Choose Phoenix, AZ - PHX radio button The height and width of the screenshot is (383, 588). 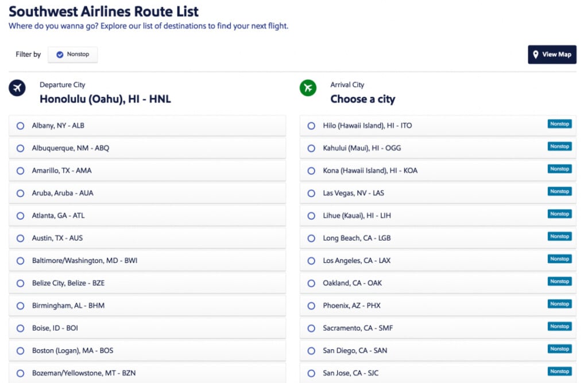click(311, 305)
